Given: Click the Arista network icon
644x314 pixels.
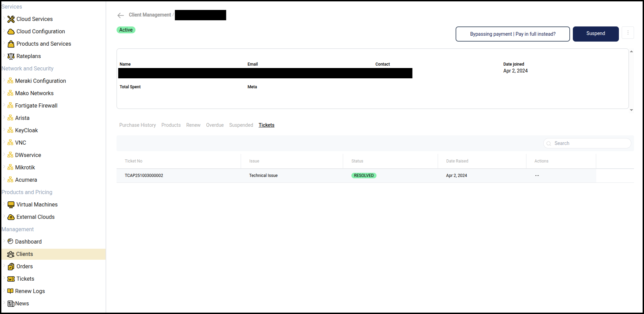Looking at the screenshot, I should pyautogui.click(x=10, y=118).
